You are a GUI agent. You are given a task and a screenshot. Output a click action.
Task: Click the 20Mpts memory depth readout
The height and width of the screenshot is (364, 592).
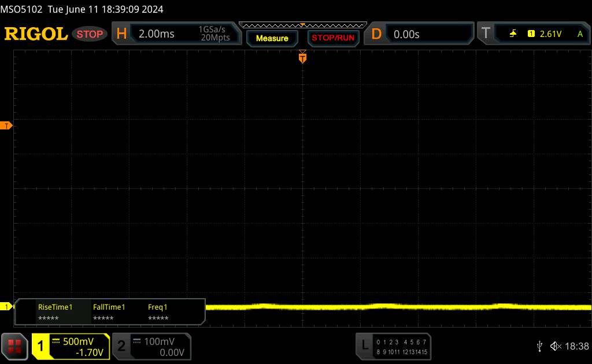(215, 38)
